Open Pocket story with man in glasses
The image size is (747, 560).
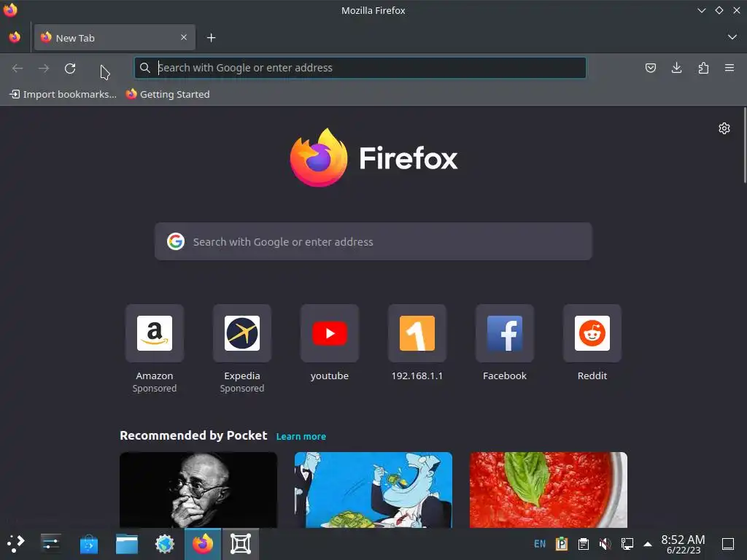pos(198,489)
